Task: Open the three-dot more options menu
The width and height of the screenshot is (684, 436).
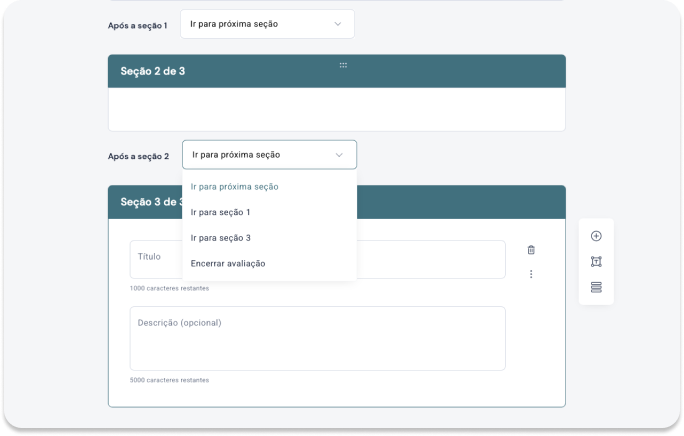Action: (531, 274)
